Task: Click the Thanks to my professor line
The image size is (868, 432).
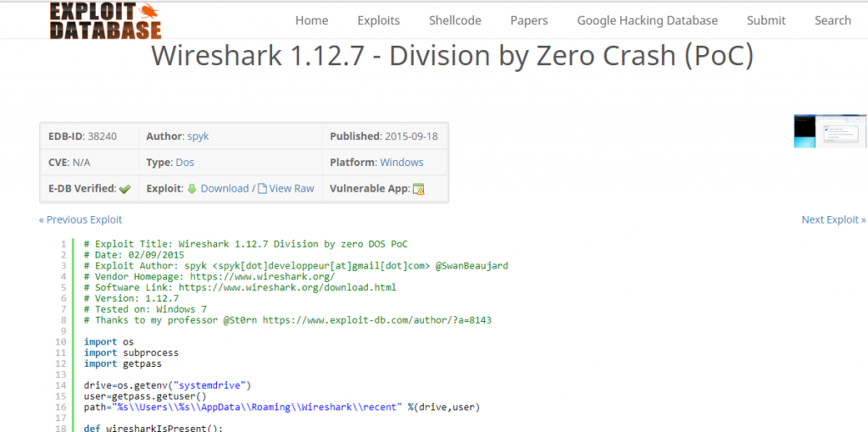Action: 288,320
